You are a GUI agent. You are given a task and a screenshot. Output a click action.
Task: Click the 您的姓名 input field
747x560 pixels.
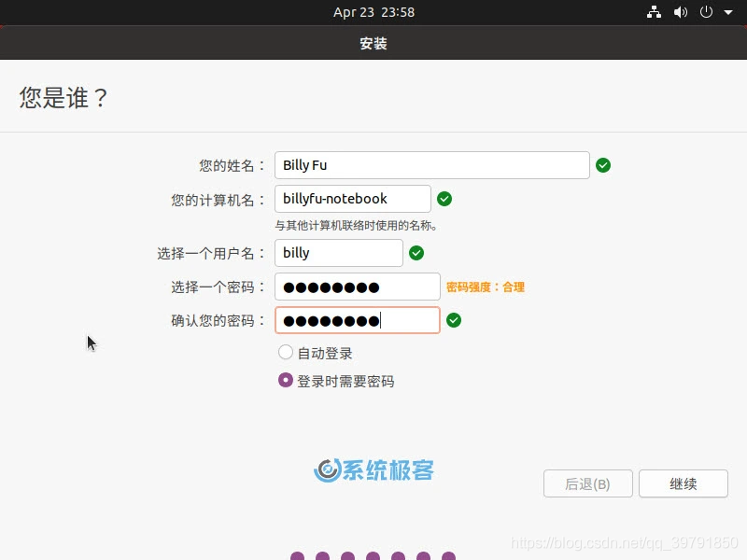(x=432, y=165)
